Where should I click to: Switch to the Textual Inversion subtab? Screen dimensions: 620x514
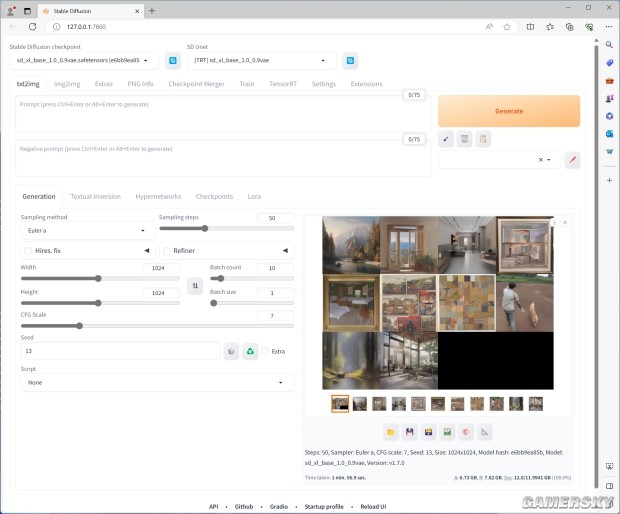(95, 197)
